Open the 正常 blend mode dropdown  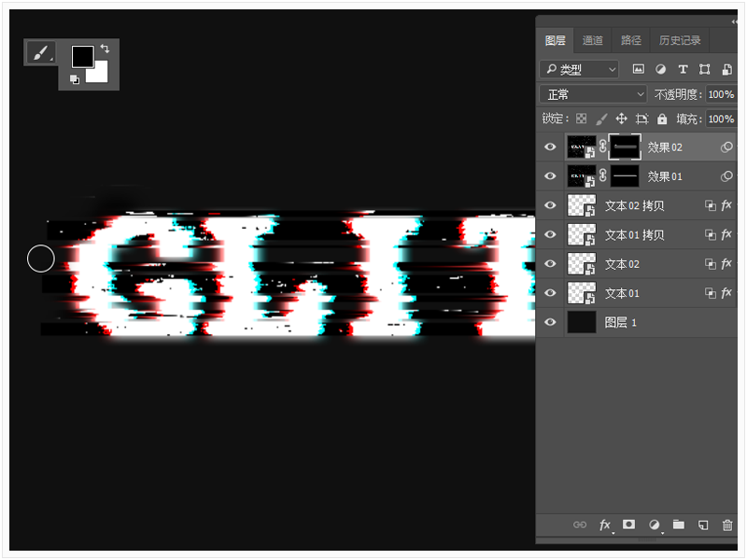(593, 94)
